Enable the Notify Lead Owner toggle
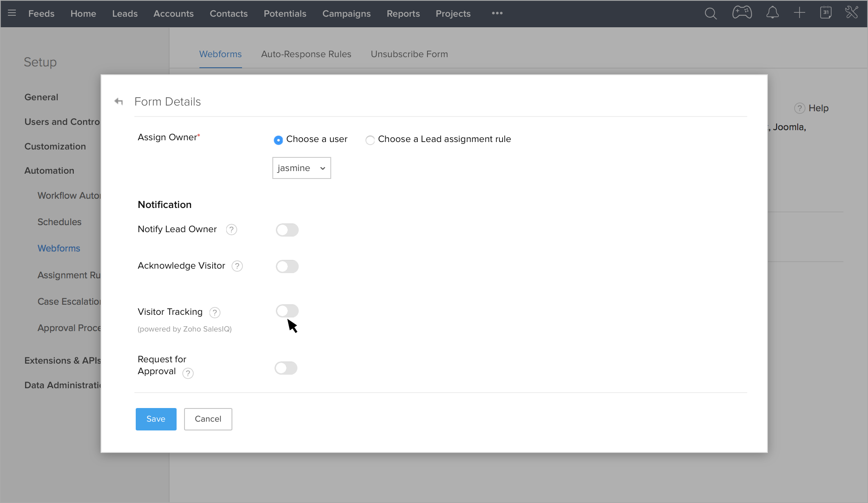 click(x=287, y=230)
